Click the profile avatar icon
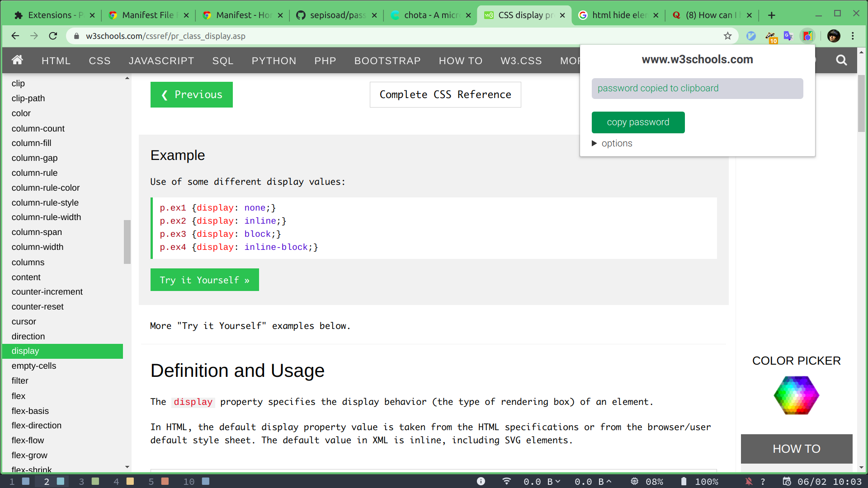 [834, 36]
